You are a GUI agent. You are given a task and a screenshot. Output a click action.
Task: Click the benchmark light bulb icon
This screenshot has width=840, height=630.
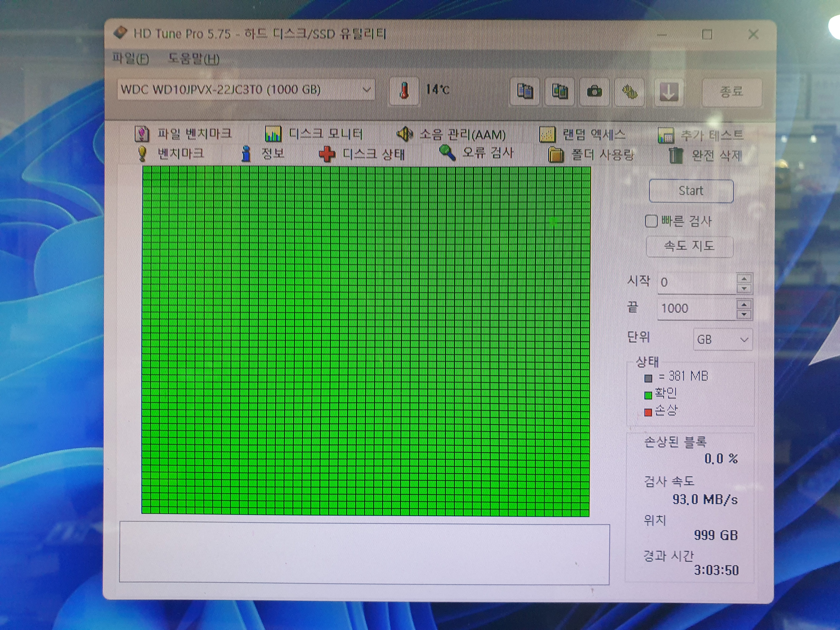142,154
